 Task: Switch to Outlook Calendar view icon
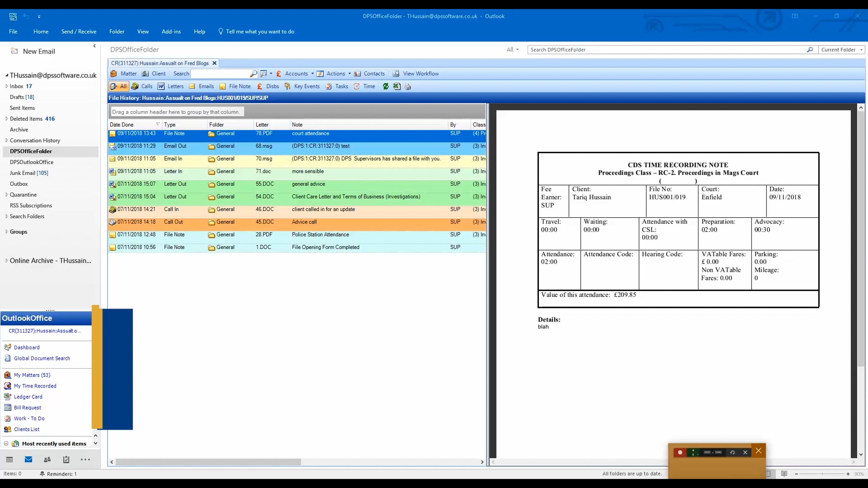click(x=10, y=459)
